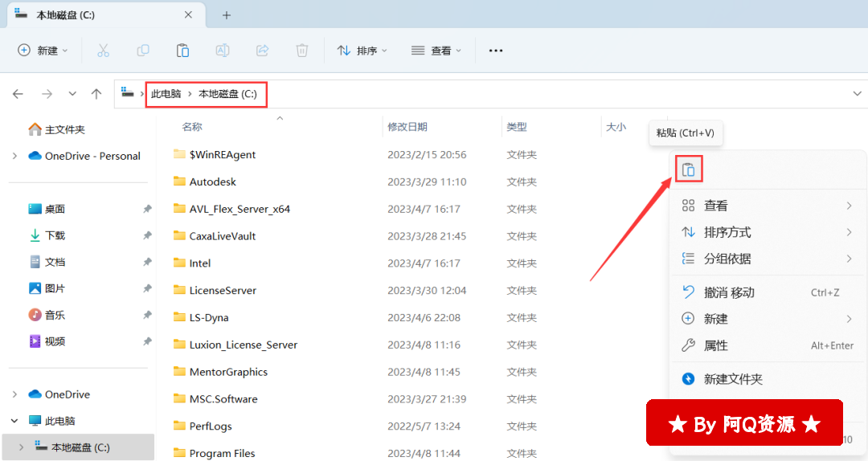Image resolution: width=868 pixels, height=461 pixels.
Task: Click the Copy icon in toolbar
Action: pyautogui.click(x=143, y=51)
